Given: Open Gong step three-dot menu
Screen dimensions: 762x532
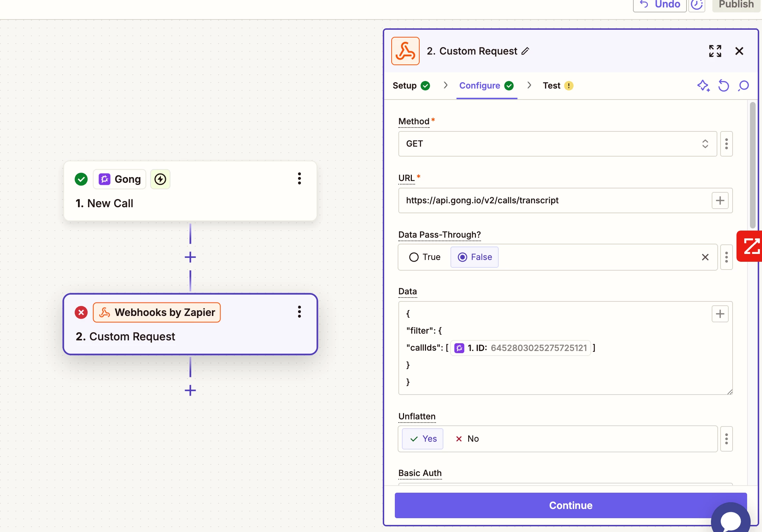Looking at the screenshot, I should (299, 179).
